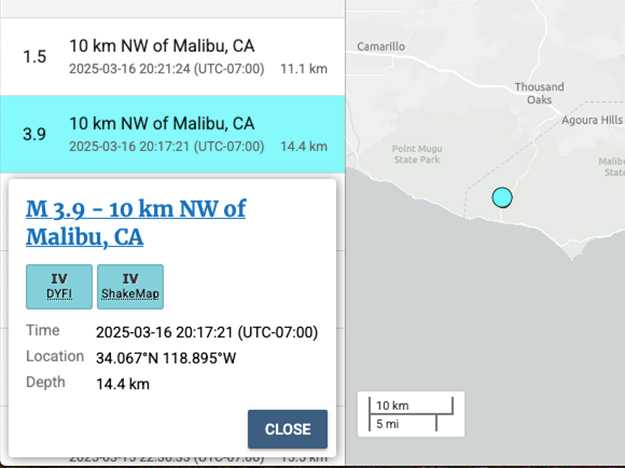Open M 3.9 - 10 km NW of Malibu link
The height and width of the screenshot is (468, 625).
click(x=136, y=223)
